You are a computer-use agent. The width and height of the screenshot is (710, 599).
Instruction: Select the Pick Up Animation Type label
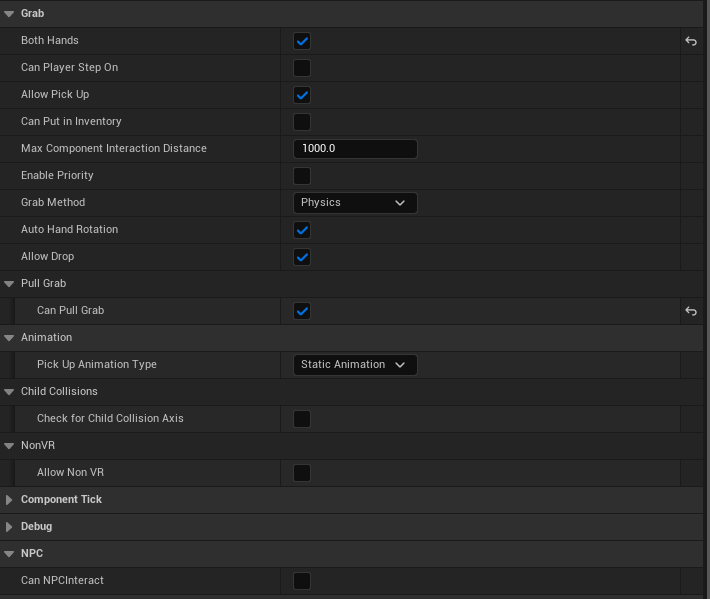(x=97, y=364)
